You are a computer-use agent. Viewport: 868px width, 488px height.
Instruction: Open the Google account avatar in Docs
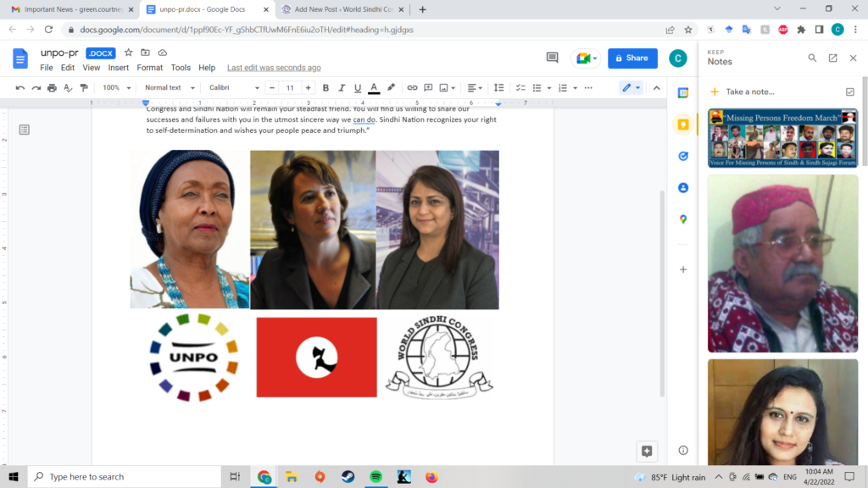click(x=677, y=58)
